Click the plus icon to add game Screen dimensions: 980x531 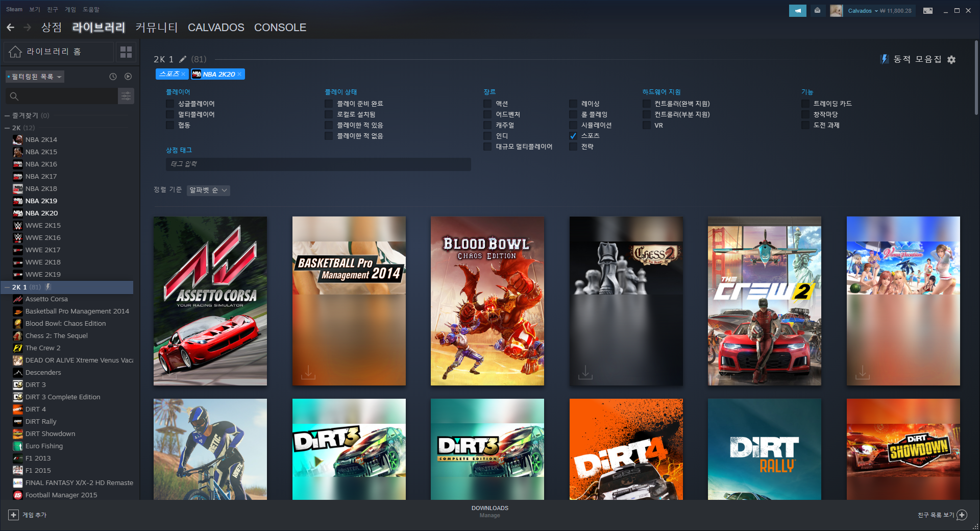pyautogui.click(x=14, y=515)
